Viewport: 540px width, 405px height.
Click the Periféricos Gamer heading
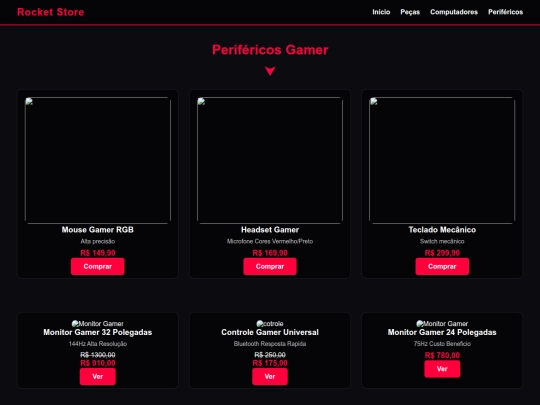click(270, 50)
